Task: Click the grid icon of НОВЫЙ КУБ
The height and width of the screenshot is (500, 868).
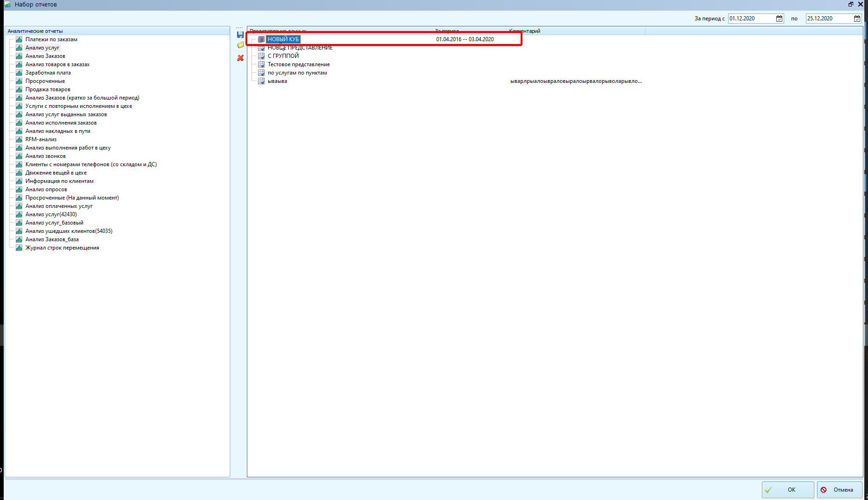Action: (x=261, y=39)
